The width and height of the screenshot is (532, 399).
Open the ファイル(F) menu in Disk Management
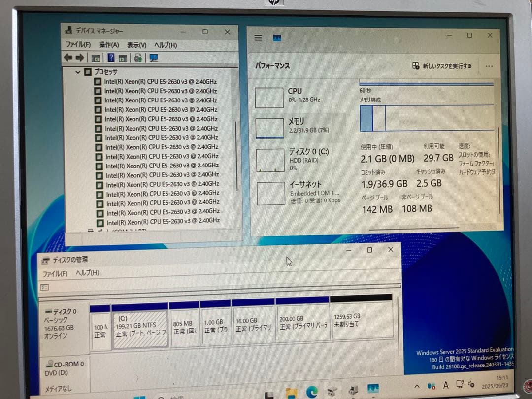point(55,274)
